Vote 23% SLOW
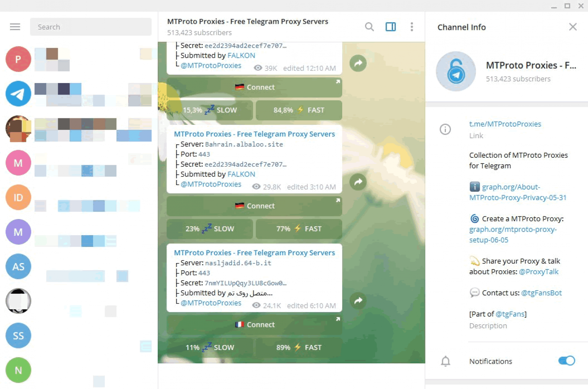Image resolution: width=588 pixels, height=389 pixels. 210,229
